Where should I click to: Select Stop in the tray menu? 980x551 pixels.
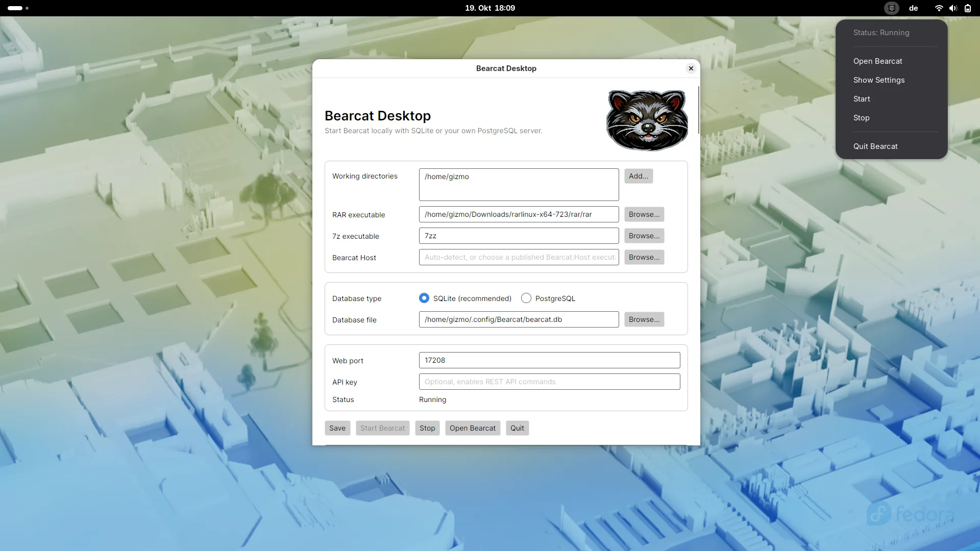coord(891,118)
